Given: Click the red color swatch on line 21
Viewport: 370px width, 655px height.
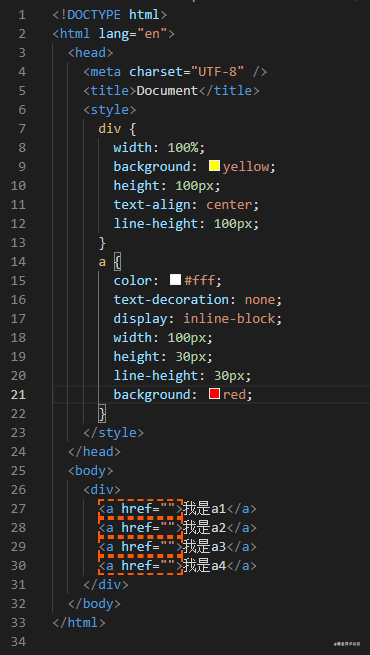Looking at the screenshot, I should 214,394.
